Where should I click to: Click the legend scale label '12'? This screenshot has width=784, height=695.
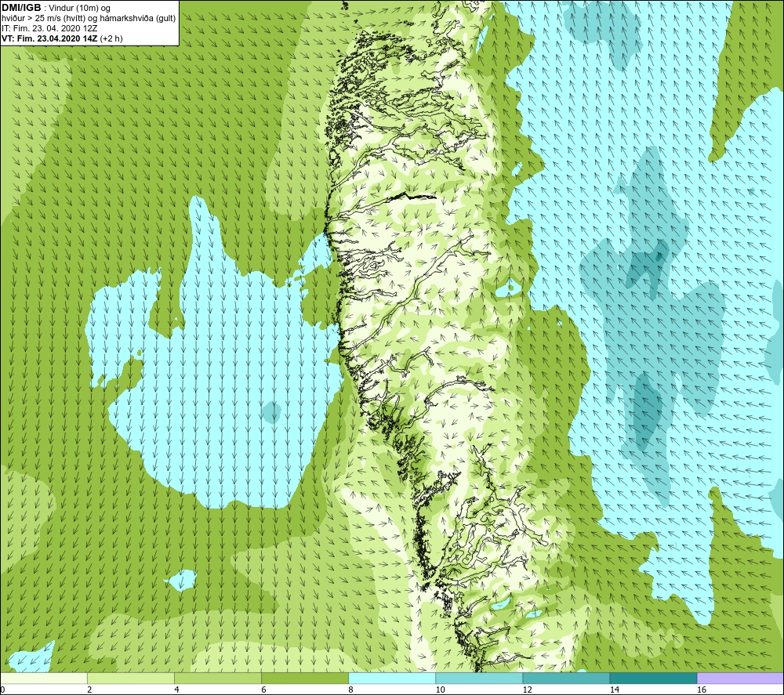coord(527,690)
